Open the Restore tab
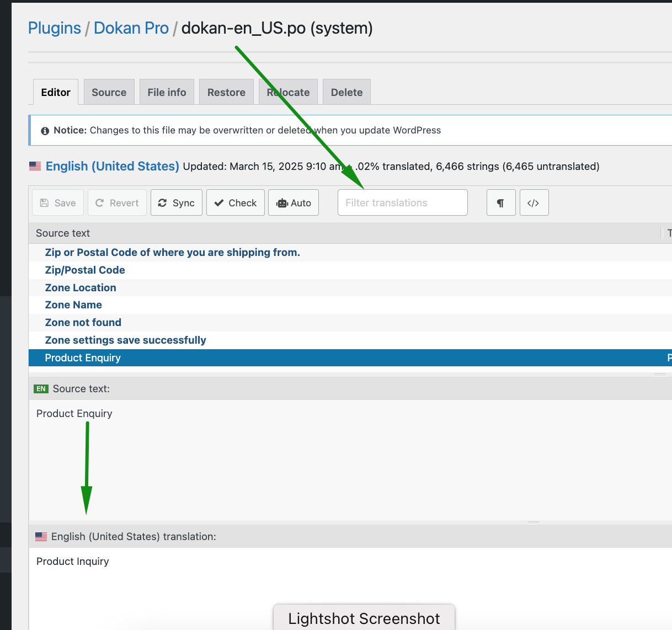672x630 pixels. pyautogui.click(x=226, y=92)
